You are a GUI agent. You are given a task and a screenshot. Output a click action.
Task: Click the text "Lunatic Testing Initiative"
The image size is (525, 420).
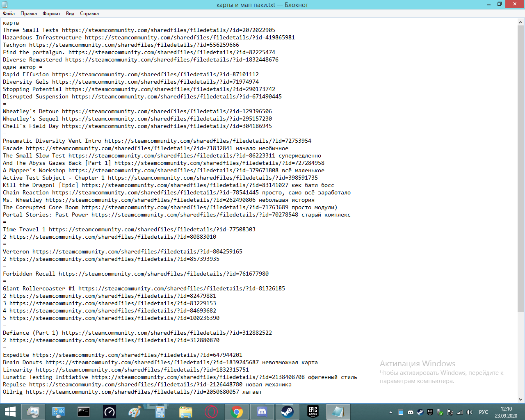(x=46, y=377)
